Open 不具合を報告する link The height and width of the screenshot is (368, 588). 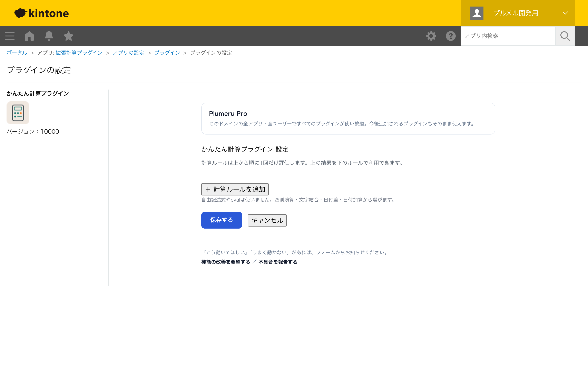click(x=278, y=262)
